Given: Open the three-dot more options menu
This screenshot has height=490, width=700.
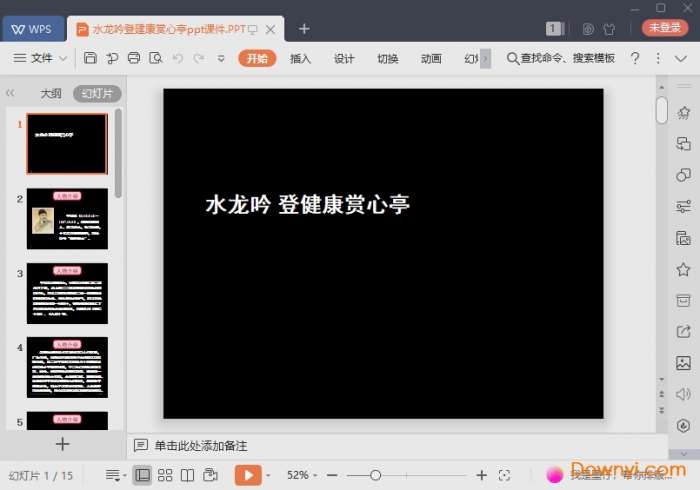Looking at the screenshot, I should 658,58.
